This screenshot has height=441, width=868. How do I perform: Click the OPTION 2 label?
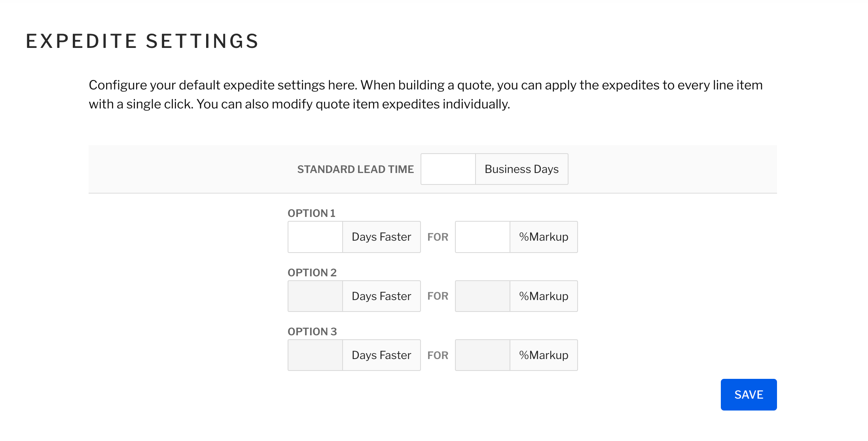[312, 272]
